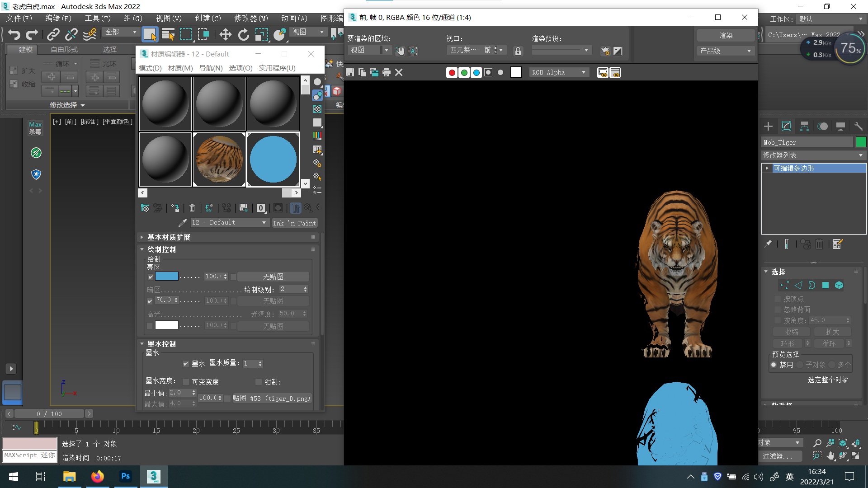
Task: Open the 产品级 render mode dropdown
Action: (726, 51)
